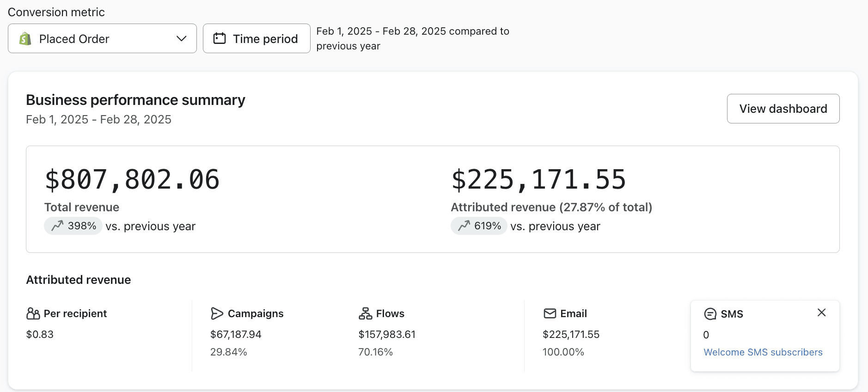The height and width of the screenshot is (392, 868).
Task: Open the Placed Order conversion metric dropdown
Action: point(102,39)
